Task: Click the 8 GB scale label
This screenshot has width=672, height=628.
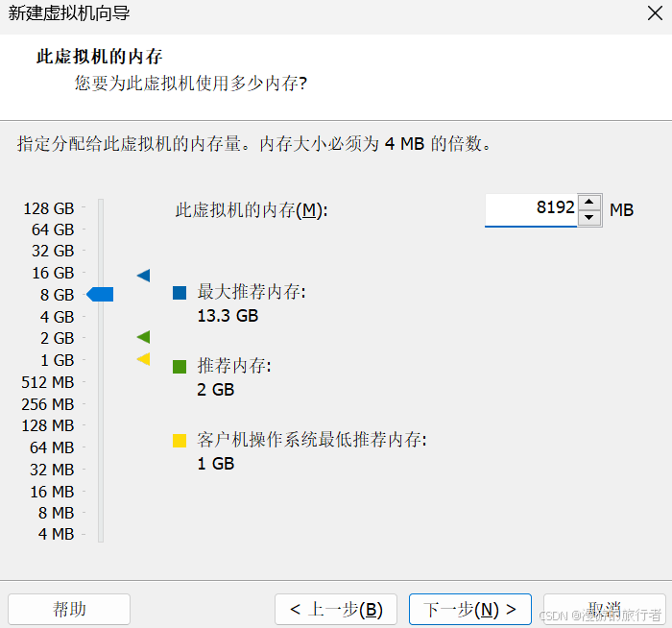Action: [x=57, y=295]
